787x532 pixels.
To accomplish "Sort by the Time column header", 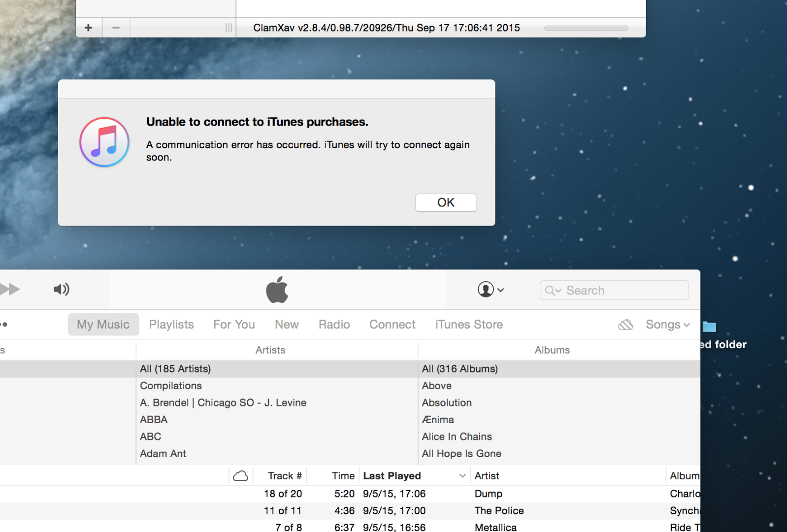I will click(x=343, y=476).
